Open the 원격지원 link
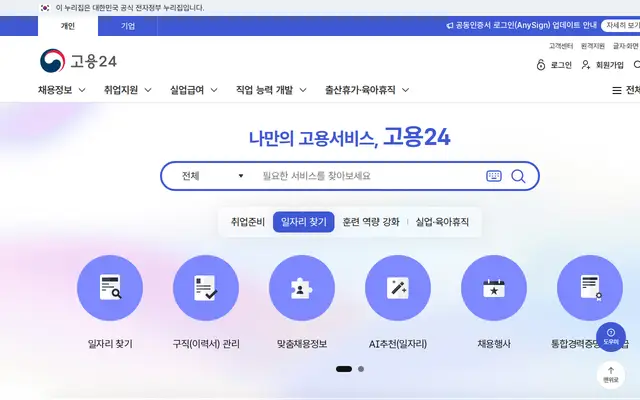 (x=593, y=46)
